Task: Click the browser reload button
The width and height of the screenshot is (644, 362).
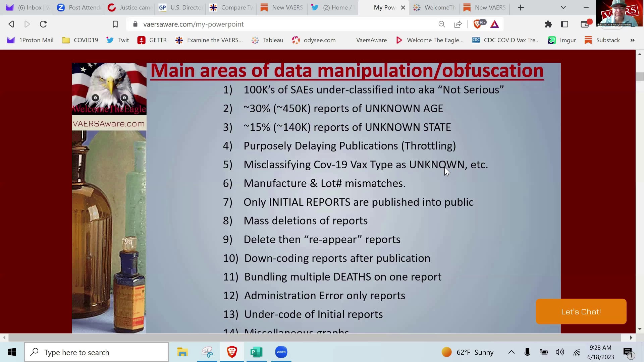Action: click(43, 24)
